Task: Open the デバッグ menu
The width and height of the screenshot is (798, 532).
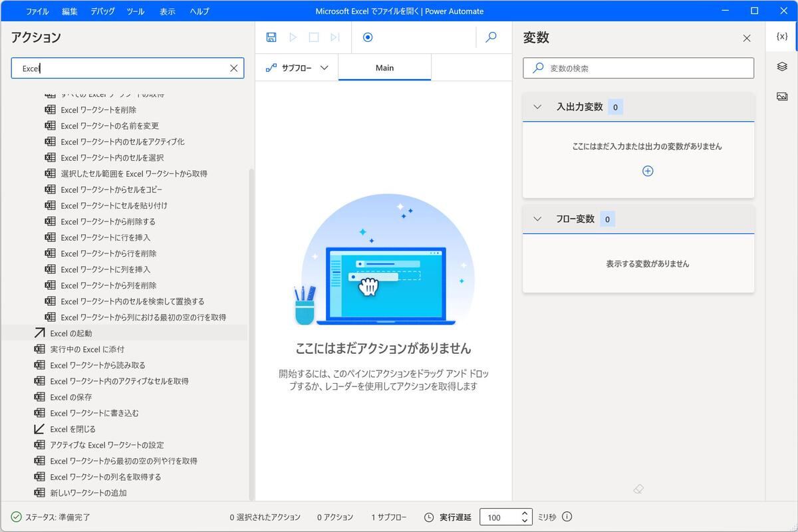Action: pos(102,11)
